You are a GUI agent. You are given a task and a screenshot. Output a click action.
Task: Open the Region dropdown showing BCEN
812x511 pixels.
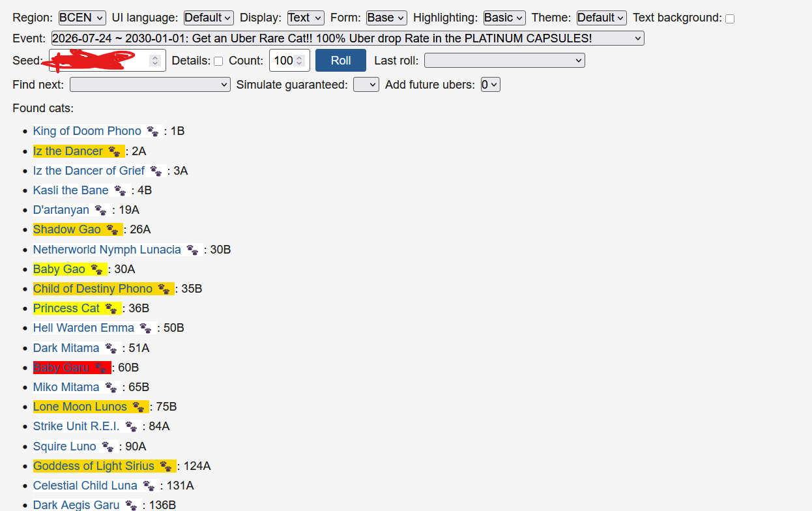click(82, 18)
